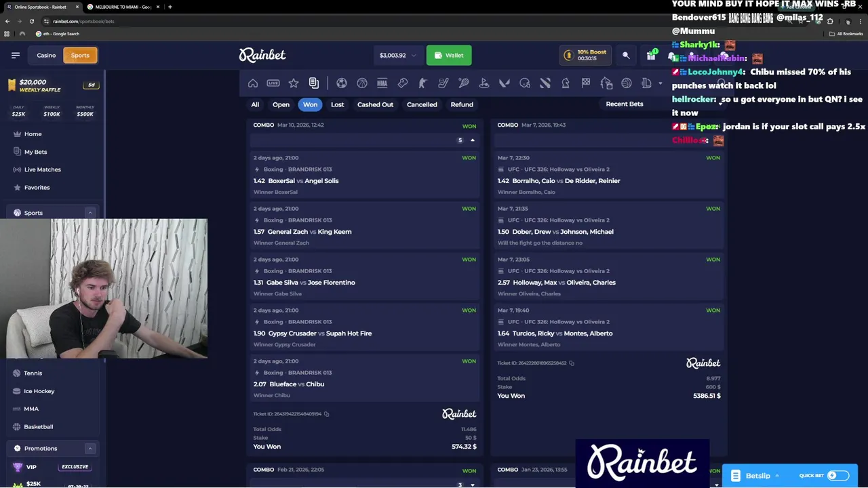This screenshot has width=868, height=488.
Task: Select the American football helmet icon
Action: (x=525, y=83)
